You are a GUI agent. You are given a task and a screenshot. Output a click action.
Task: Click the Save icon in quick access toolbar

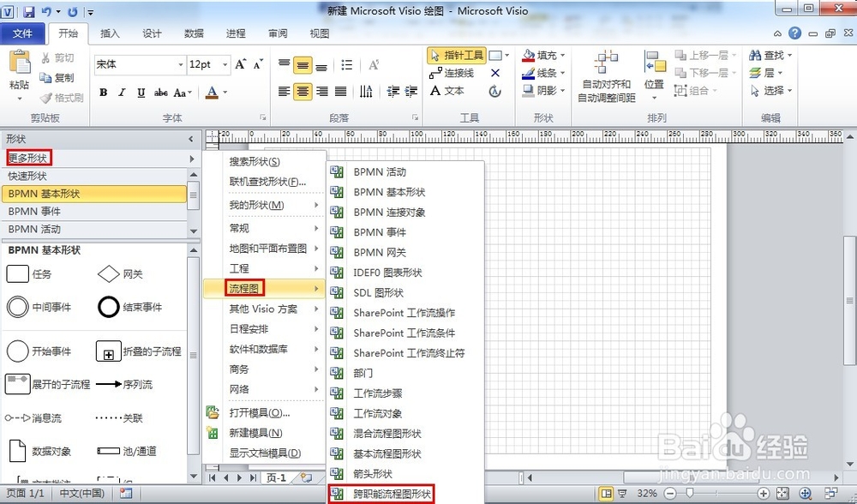[29, 11]
